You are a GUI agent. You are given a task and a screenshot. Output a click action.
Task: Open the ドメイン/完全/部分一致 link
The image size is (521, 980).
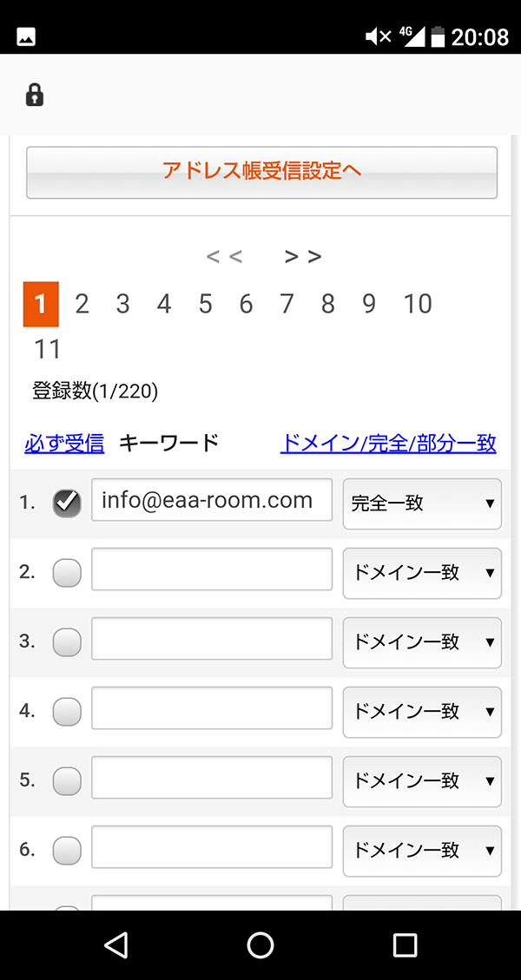click(x=388, y=443)
